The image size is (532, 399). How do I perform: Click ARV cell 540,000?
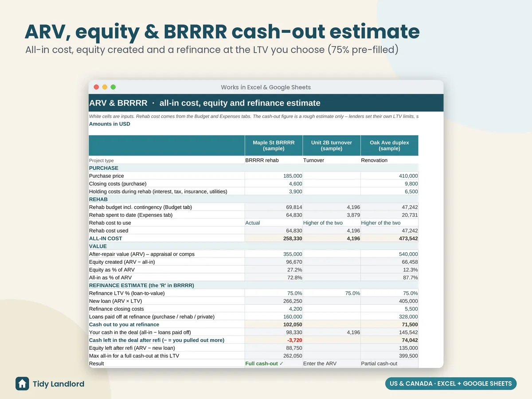click(389, 254)
